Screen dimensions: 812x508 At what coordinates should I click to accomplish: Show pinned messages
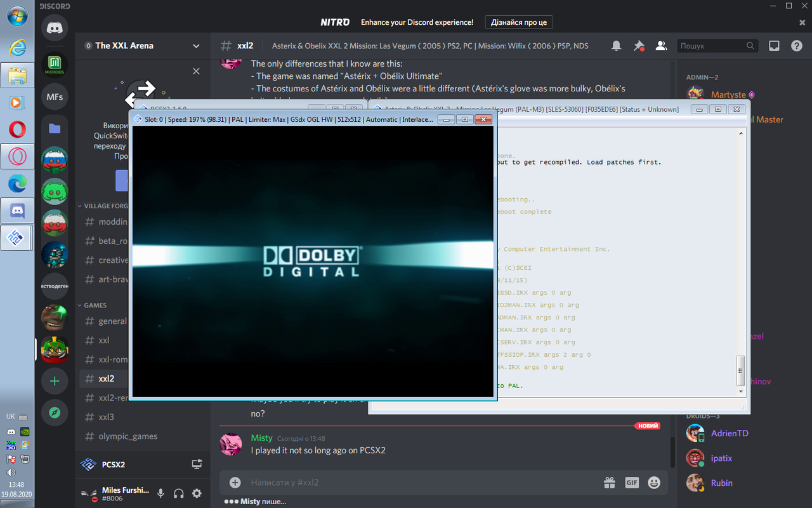click(x=639, y=46)
